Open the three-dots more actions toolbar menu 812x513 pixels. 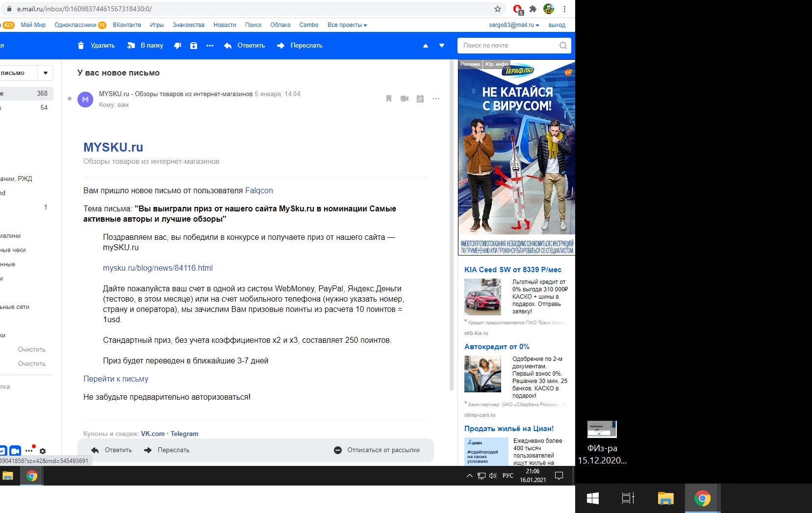coord(210,46)
